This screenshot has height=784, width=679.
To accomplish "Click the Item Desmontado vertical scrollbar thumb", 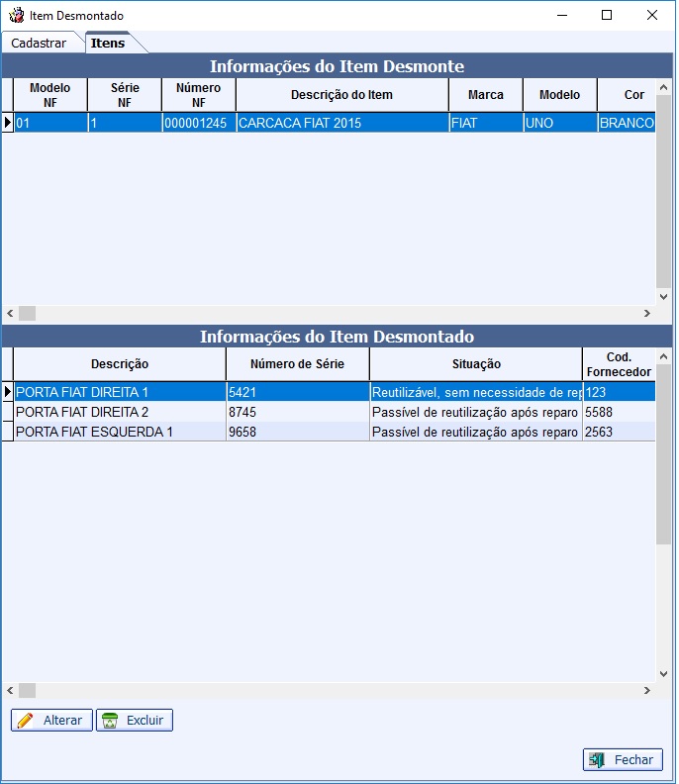I will [663, 454].
